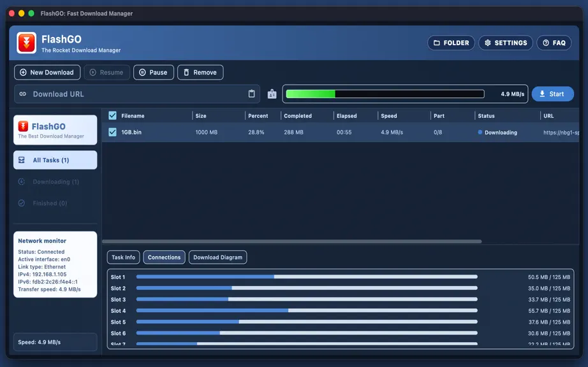Click the Resume button

point(107,72)
